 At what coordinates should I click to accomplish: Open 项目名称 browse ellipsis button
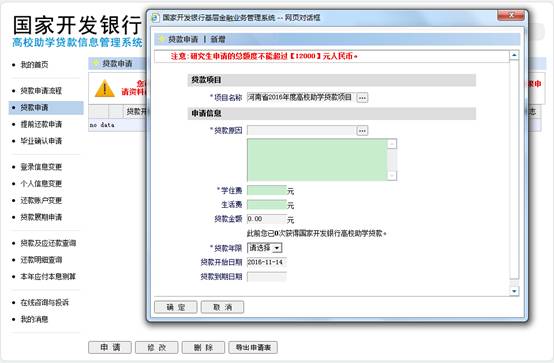362,98
